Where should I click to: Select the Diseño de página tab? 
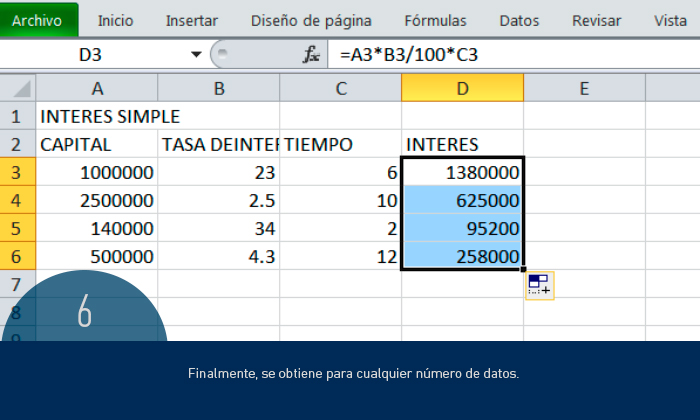point(311,20)
